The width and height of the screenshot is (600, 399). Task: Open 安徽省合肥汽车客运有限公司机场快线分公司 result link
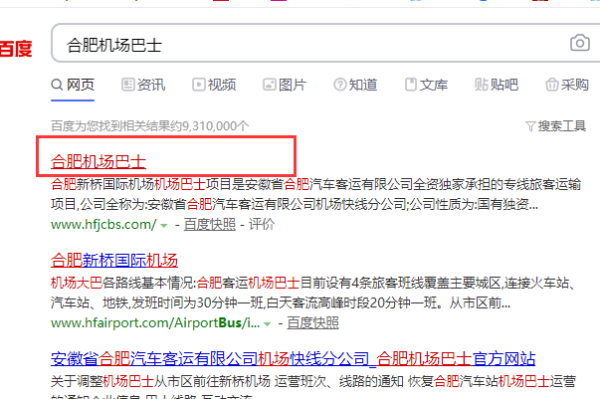pyautogui.click(x=293, y=359)
